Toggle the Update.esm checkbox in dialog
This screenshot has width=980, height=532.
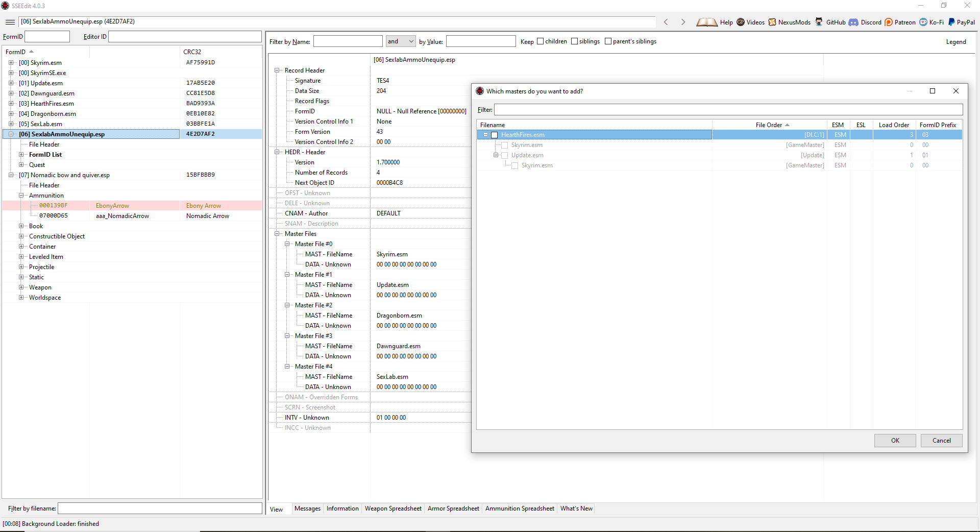[x=504, y=155]
